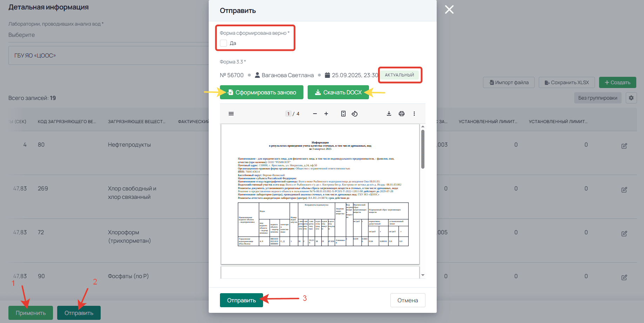This screenshot has height=323, width=644.
Task: Download the PDF from viewer toolbar
Action: coord(389,114)
